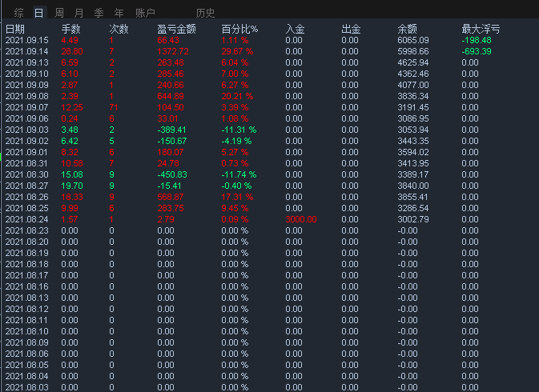539x392 pixels.
Task: Click loss amount -450.83
Action: pyautogui.click(x=172, y=174)
